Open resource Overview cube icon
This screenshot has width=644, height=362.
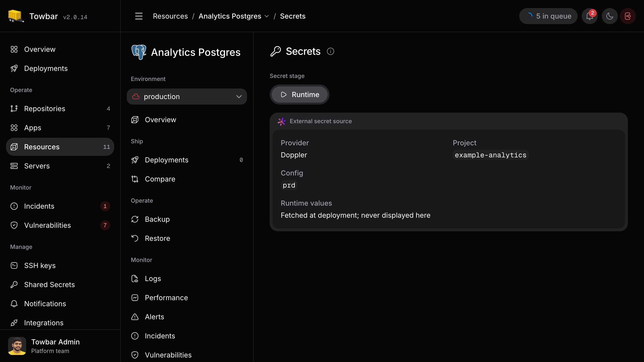pos(135,120)
